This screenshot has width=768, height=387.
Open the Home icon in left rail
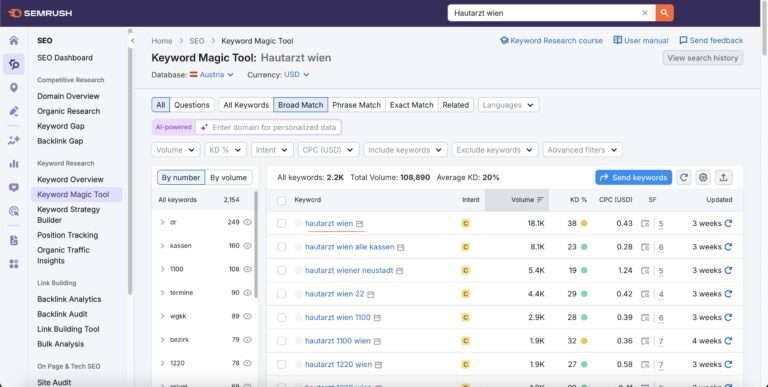tap(14, 40)
